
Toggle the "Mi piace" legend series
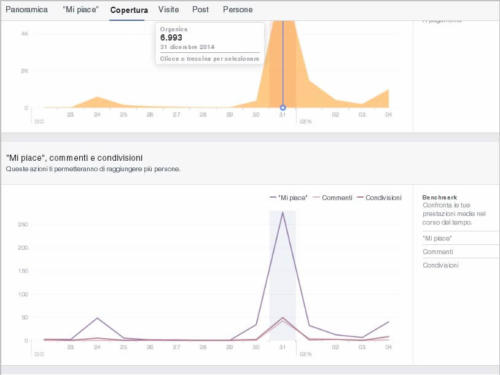coord(288,198)
